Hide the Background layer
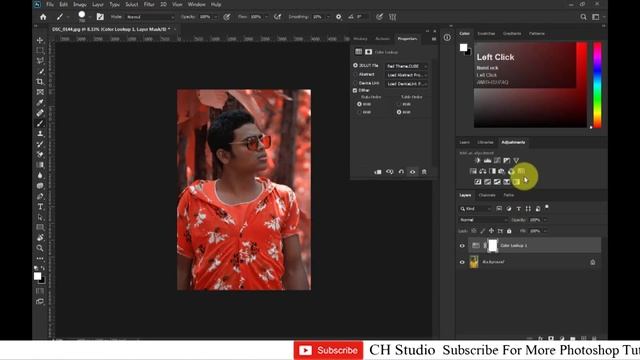This screenshot has height=360, width=640. coord(462,262)
